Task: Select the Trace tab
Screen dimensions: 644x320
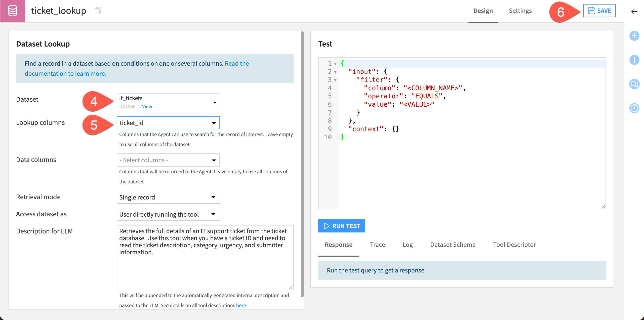Action: (x=377, y=245)
